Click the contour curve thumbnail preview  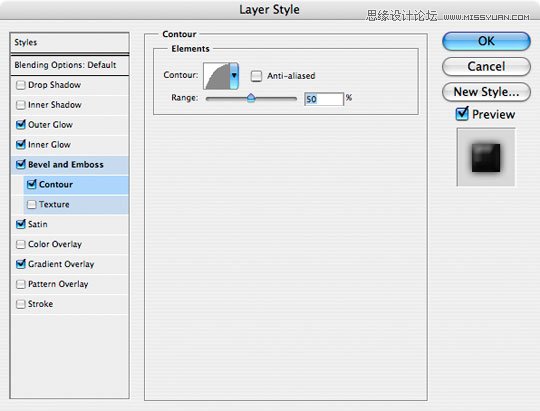click(x=217, y=76)
